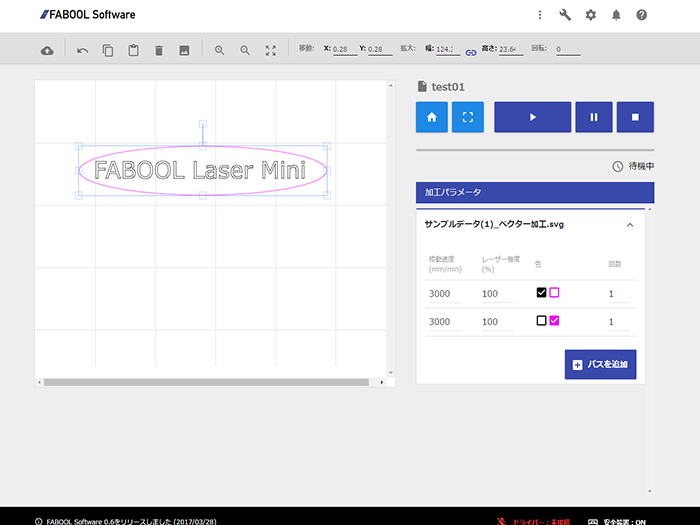Click parameter panel scroll down arrow
This screenshot has height=525, width=700.
[650, 491]
